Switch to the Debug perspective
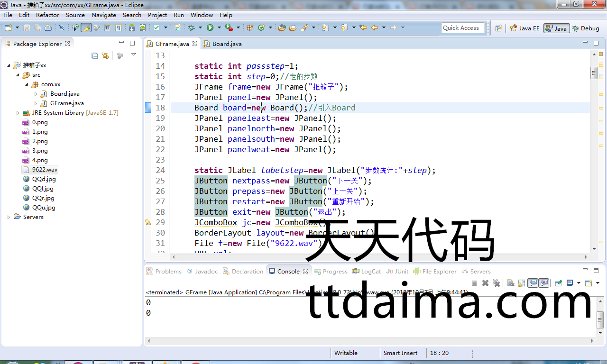Viewport: 607px width, 364px height. click(x=586, y=28)
